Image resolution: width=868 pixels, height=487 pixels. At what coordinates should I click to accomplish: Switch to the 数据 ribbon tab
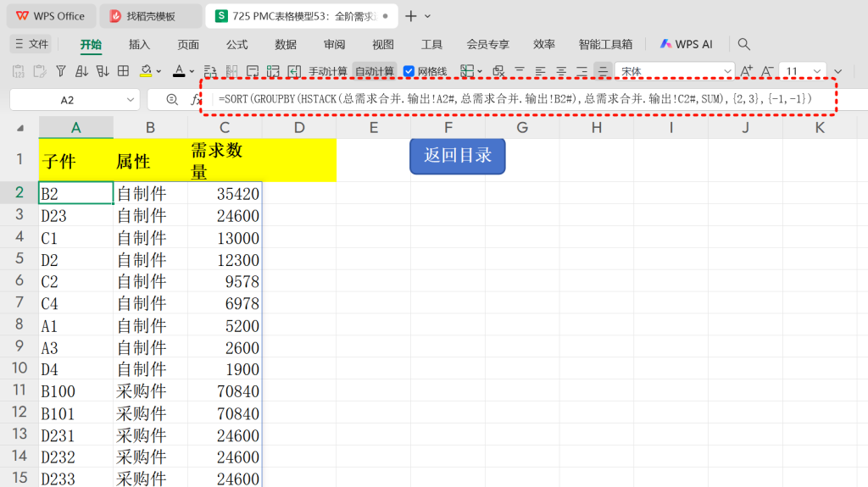(286, 44)
